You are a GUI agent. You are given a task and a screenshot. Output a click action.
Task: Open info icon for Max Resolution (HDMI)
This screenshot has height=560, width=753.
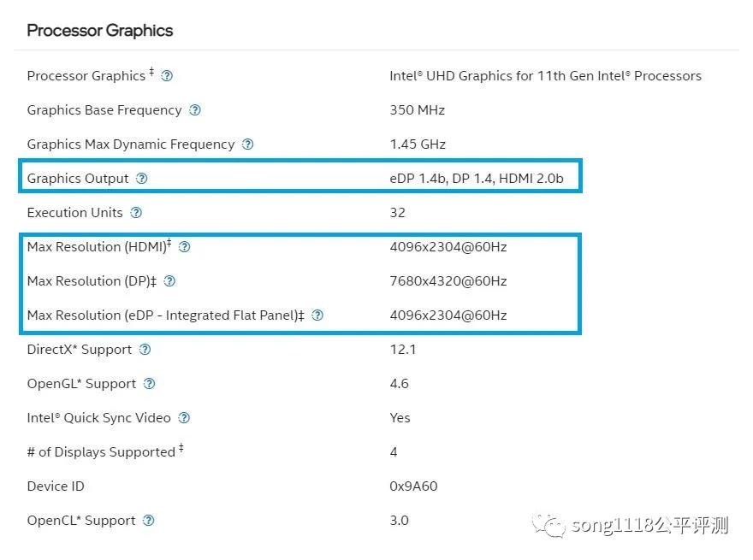[185, 246]
